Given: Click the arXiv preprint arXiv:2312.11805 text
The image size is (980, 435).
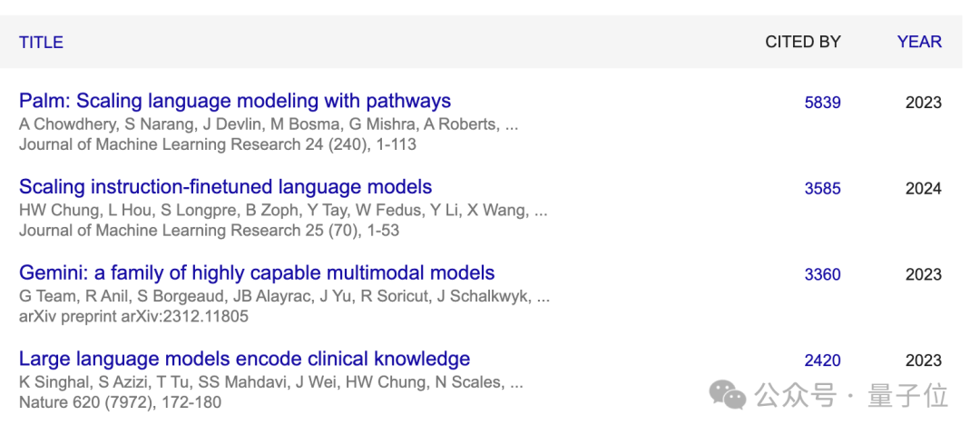Looking at the screenshot, I should click(x=133, y=317).
